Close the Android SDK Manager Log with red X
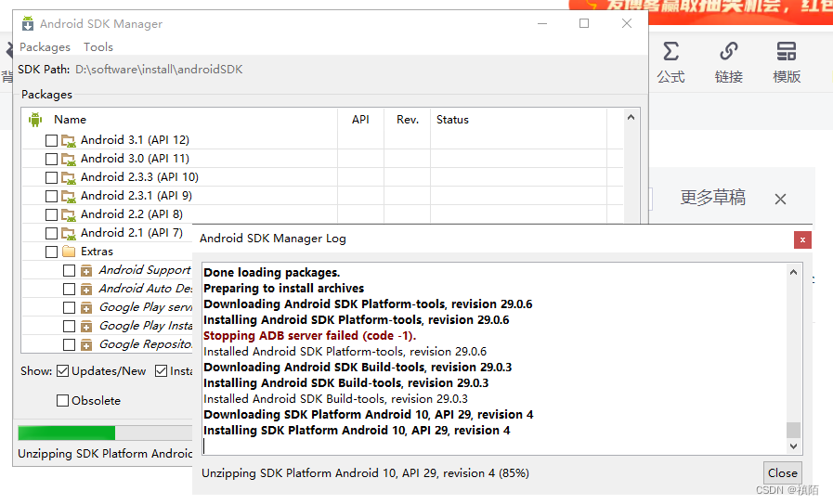The height and width of the screenshot is (504, 833). pos(802,240)
